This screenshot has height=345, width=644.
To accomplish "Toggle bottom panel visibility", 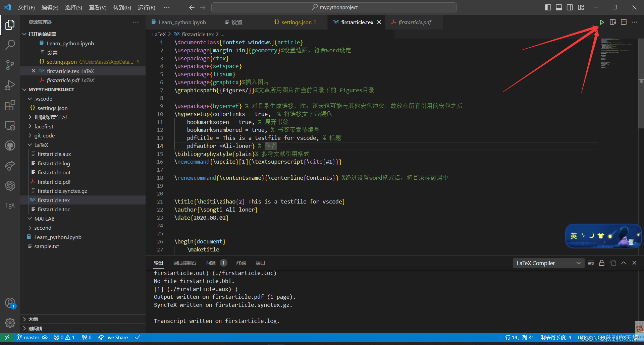I will (559, 7).
